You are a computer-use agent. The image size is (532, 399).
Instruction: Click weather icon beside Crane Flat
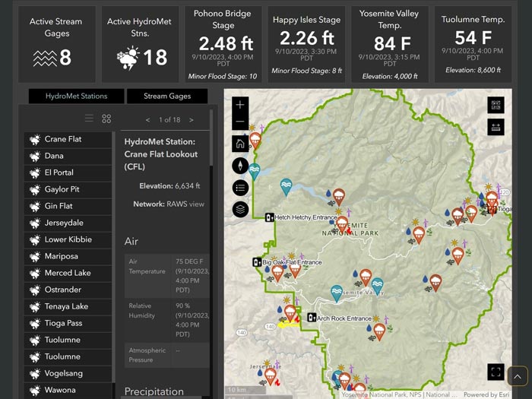[35, 139]
